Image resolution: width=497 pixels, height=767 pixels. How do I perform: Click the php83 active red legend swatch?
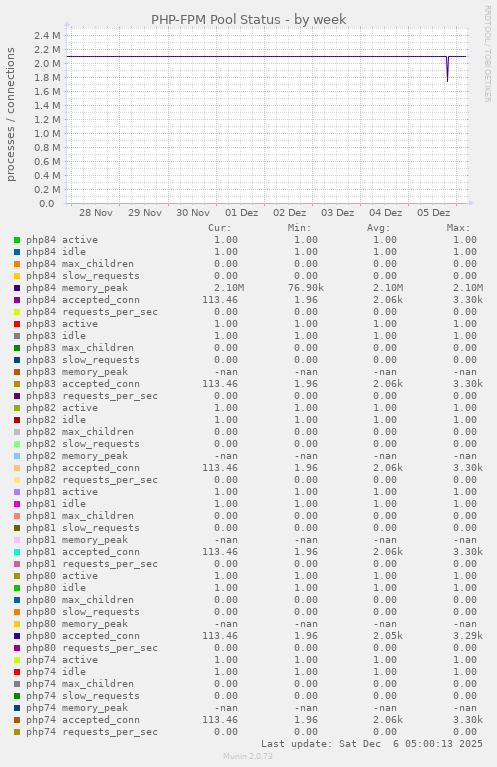click(x=17, y=324)
